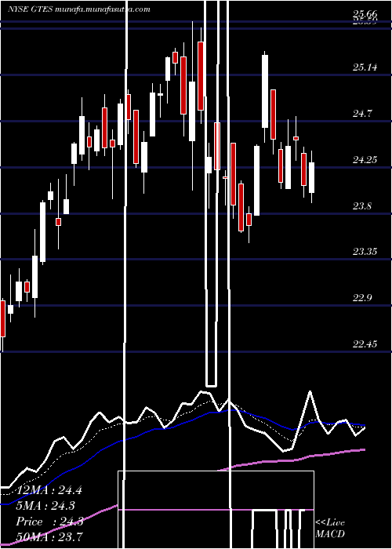
Task: Select the 23.35 price axis label
Action: point(365,252)
